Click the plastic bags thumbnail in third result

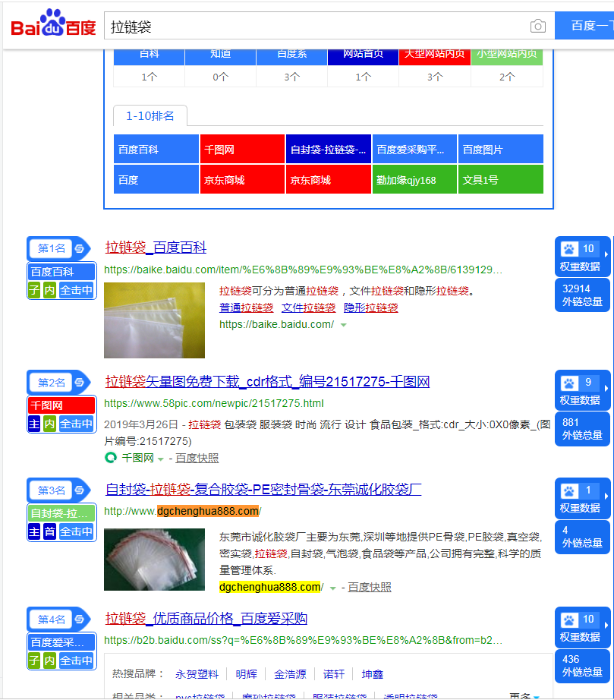click(154, 560)
